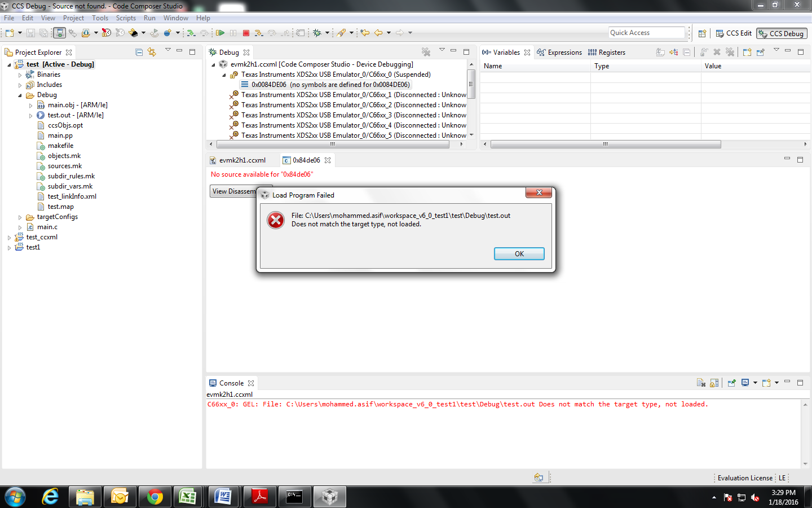The image size is (812, 508).
Task: Click the green bug Debug icon in the toolbar
Action: tap(317, 33)
